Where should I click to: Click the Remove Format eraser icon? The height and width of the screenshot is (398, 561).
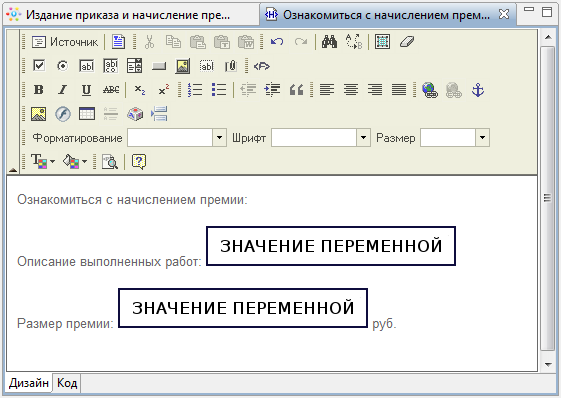point(407,42)
